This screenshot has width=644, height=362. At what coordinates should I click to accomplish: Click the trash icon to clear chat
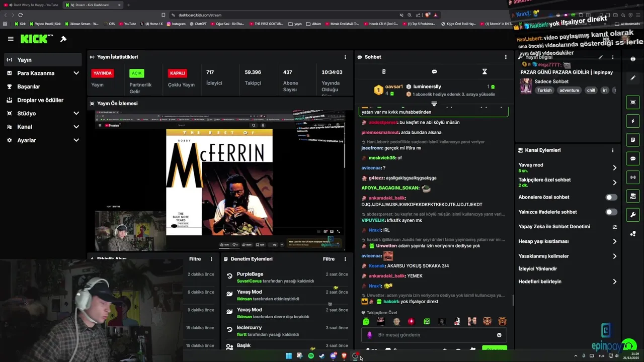click(x=384, y=72)
